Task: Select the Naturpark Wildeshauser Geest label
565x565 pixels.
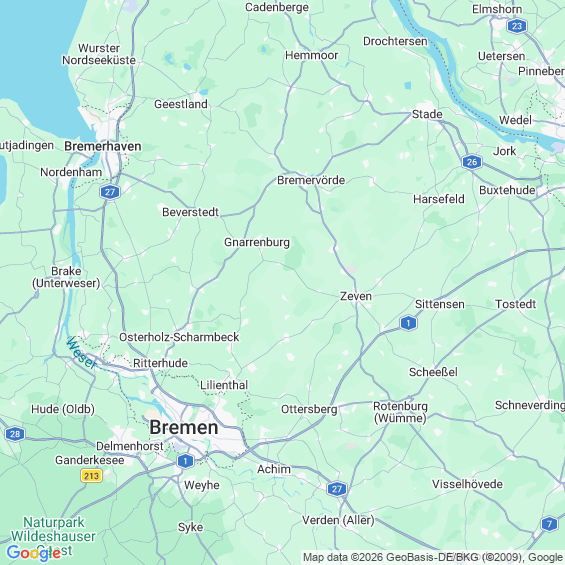Action: [53, 536]
